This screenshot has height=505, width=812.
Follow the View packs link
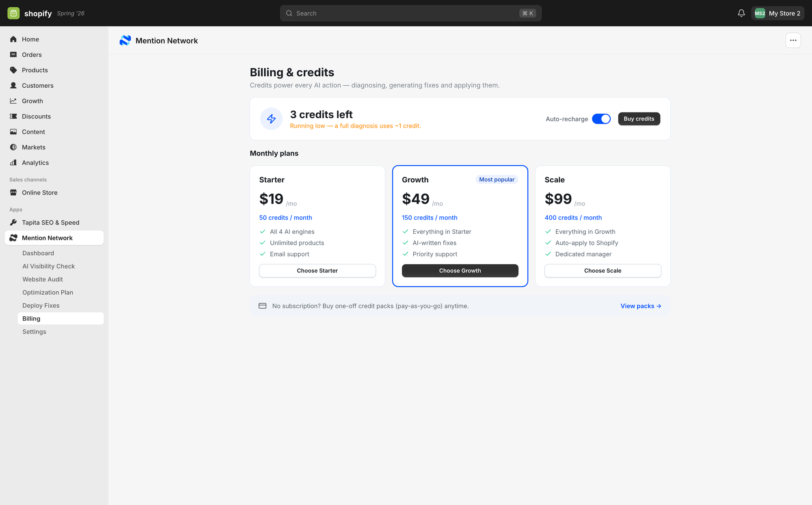pos(641,306)
